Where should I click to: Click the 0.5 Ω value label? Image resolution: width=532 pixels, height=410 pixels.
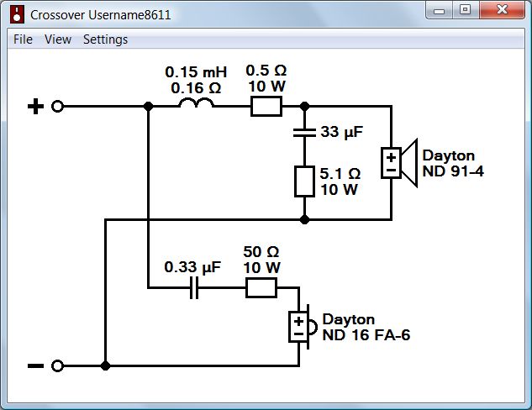point(266,71)
